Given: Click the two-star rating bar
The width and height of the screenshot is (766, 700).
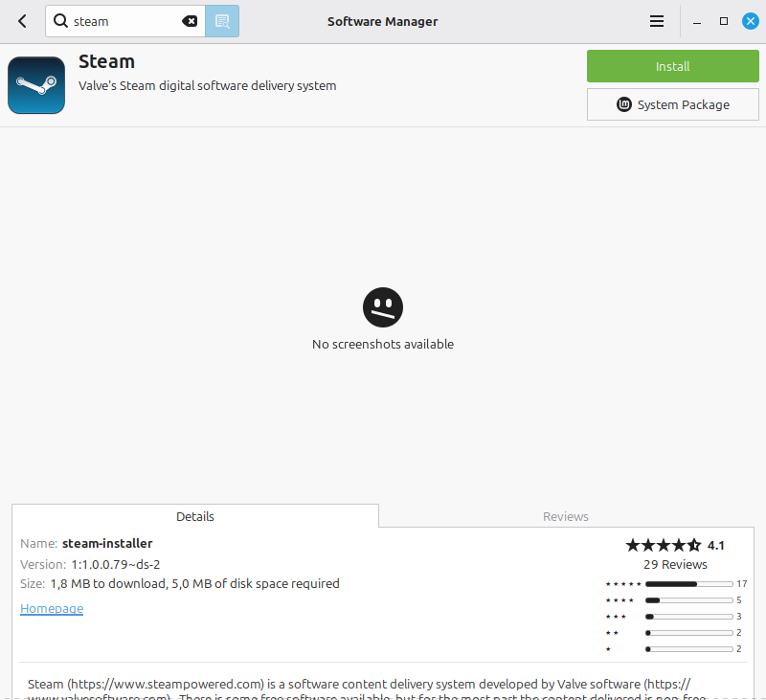Looking at the screenshot, I should point(688,633).
